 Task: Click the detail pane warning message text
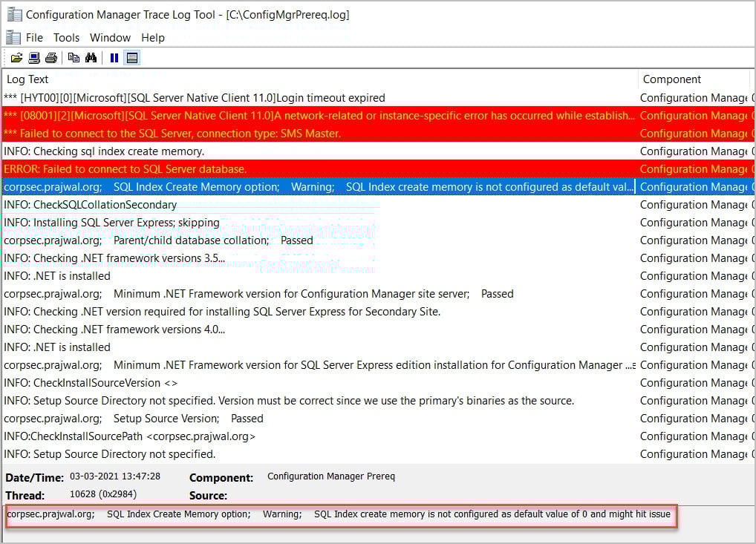click(x=339, y=514)
